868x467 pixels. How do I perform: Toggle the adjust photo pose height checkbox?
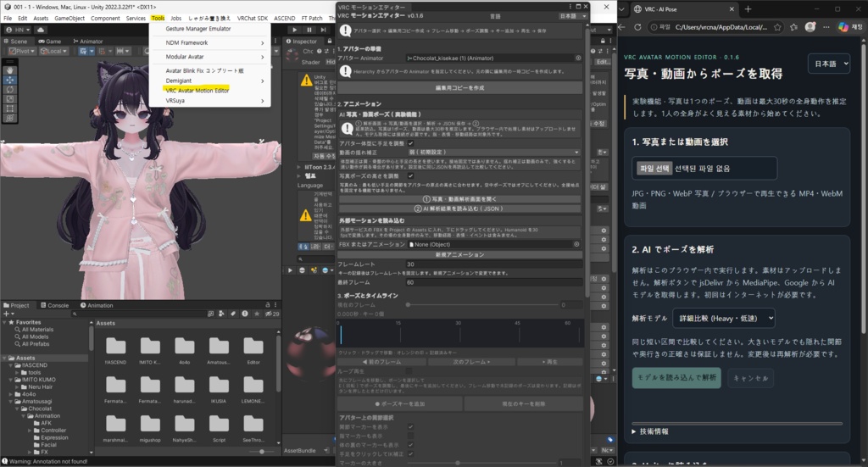[x=411, y=175]
